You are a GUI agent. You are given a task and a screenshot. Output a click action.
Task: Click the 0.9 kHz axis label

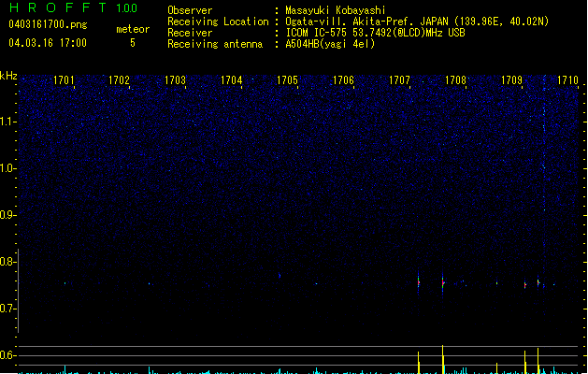(x=7, y=215)
